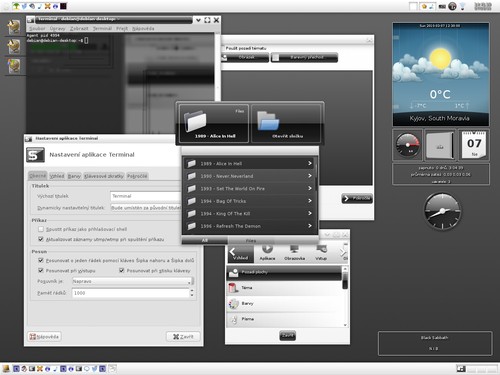Open the Úpravy menu in Terminal
Screen dimensions: 500x375
click(x=57, y=29)
